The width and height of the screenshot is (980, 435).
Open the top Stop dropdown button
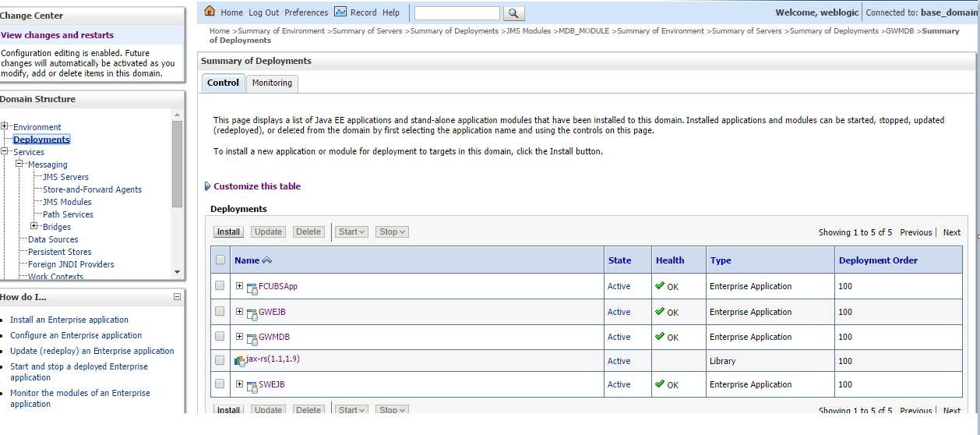click(x=392, y=232)
